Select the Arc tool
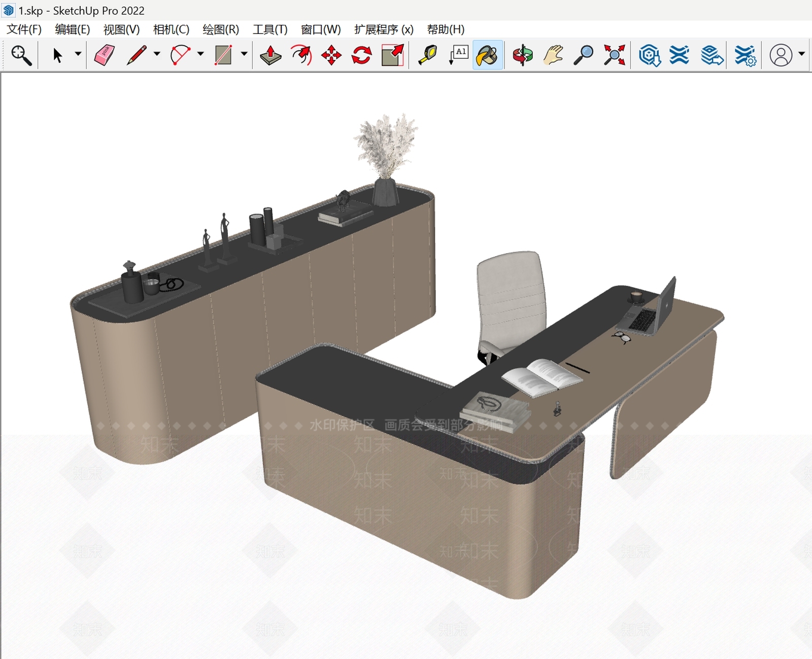 pos(180,55)
